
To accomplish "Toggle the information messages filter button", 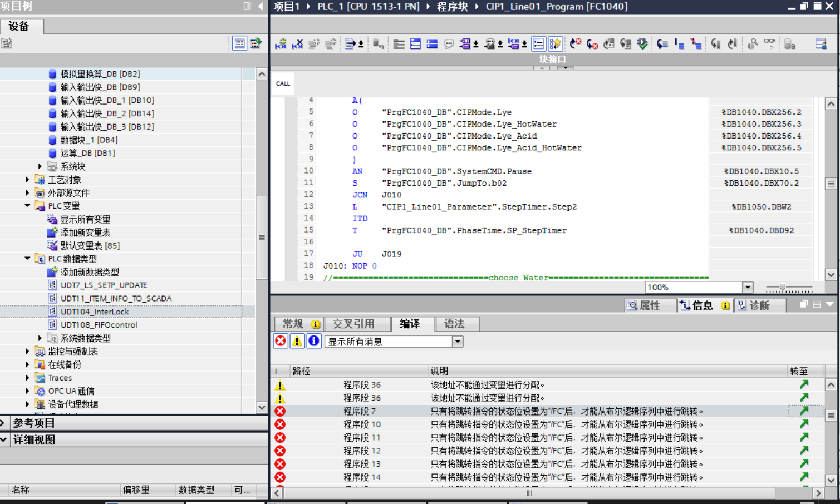I will [314, 341].
